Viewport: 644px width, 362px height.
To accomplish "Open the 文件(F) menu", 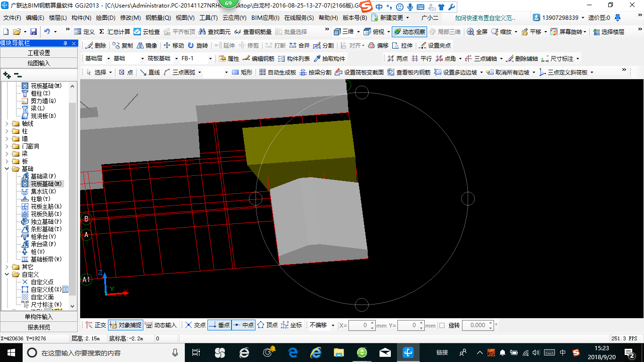I will 12,18.
